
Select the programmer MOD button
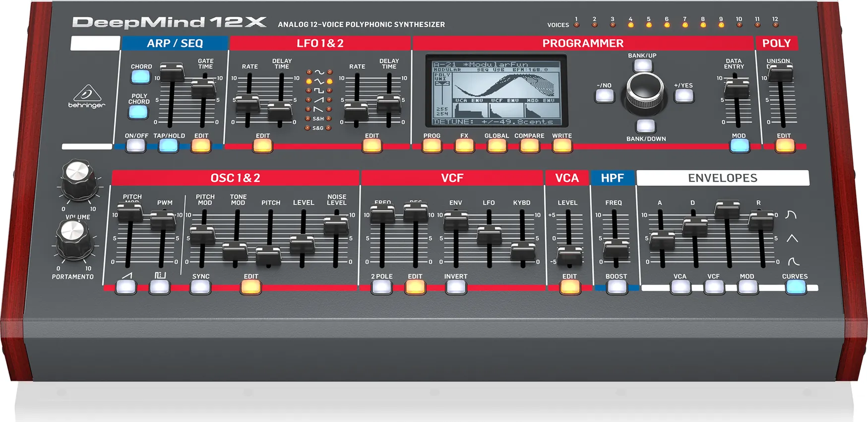tap(740, 145)
